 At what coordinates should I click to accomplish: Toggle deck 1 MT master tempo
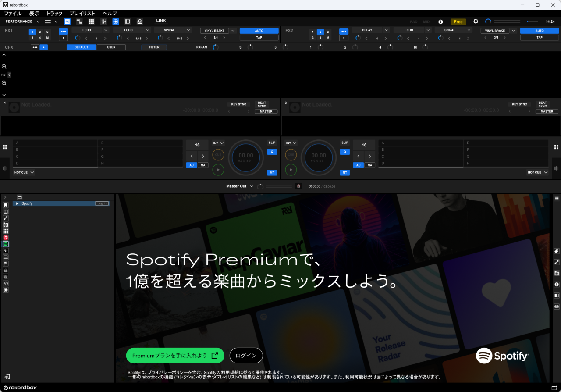coord(272,173)
